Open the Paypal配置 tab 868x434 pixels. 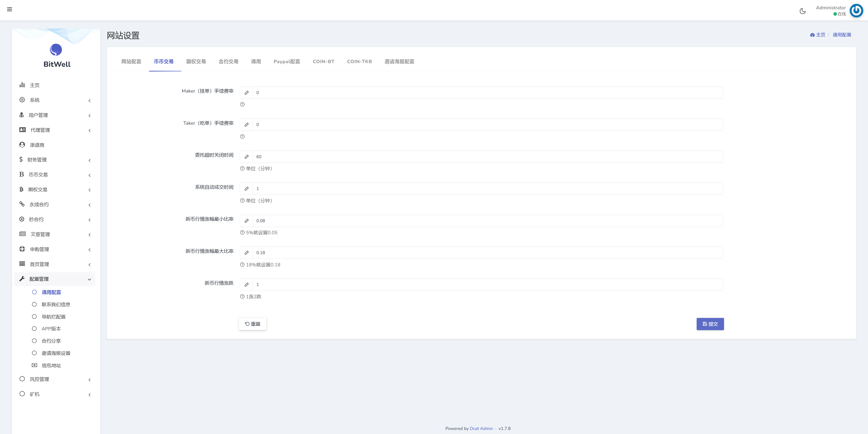(x=286, y=62)
